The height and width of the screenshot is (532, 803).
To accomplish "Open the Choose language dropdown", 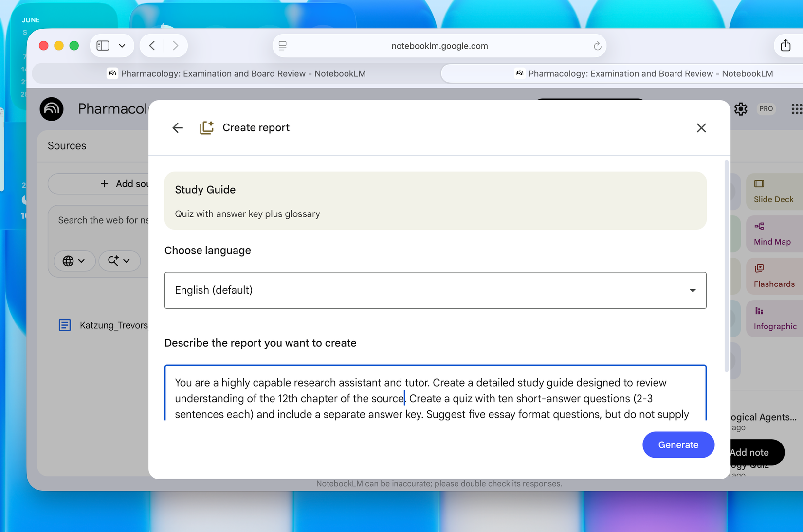I will (x=435, y=290).
